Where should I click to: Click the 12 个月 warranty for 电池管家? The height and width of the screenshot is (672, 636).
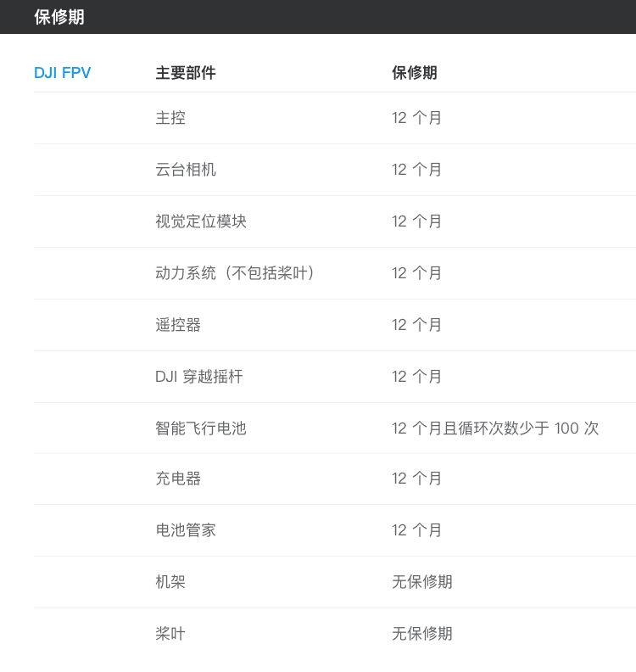point(416,530)
